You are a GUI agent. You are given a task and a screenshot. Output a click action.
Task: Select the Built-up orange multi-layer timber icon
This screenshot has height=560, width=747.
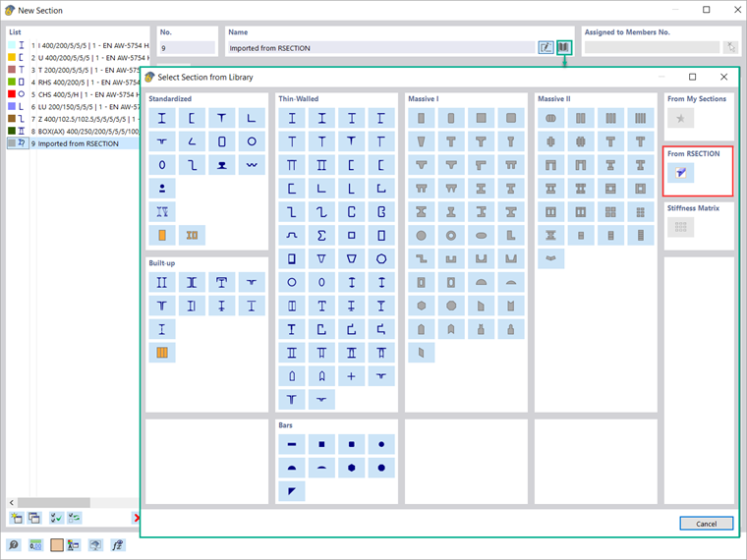[x=162, y=353]
